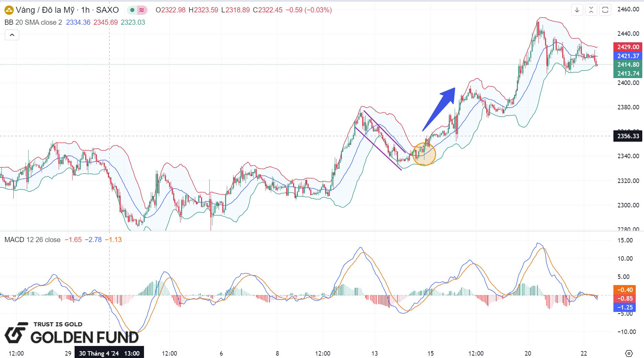The height and width of the screenshot is (358, 644).
Task: Click the low price L2318.89
Action: click(235, 10)
